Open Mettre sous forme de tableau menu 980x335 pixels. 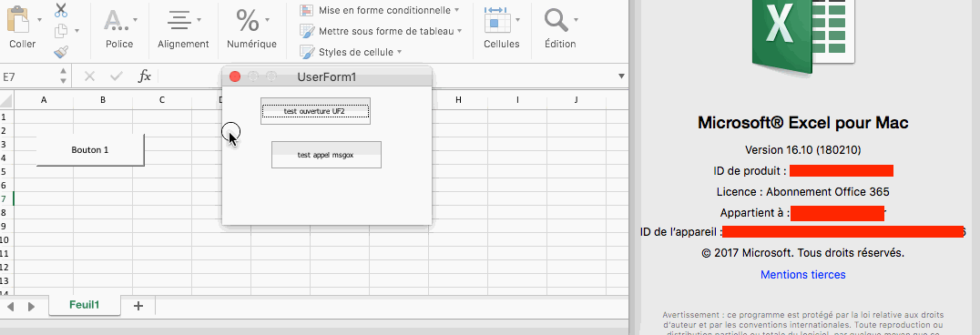(390, 31)
